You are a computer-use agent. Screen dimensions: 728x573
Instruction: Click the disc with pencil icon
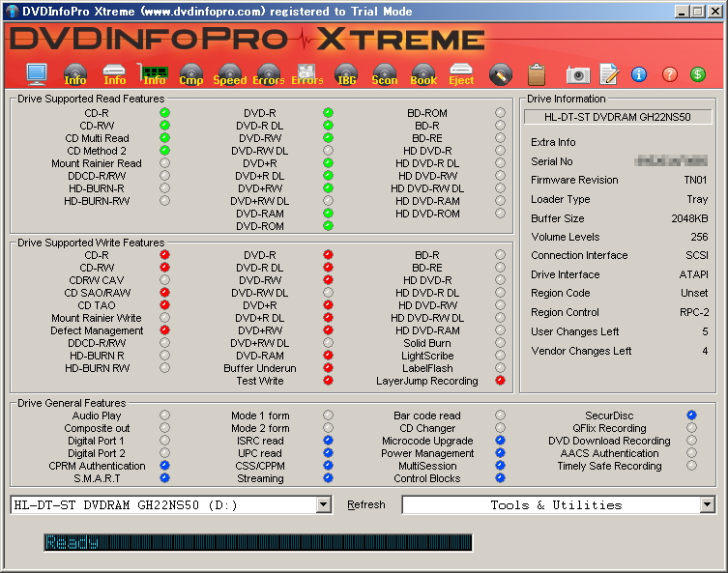tap(501, 74)
